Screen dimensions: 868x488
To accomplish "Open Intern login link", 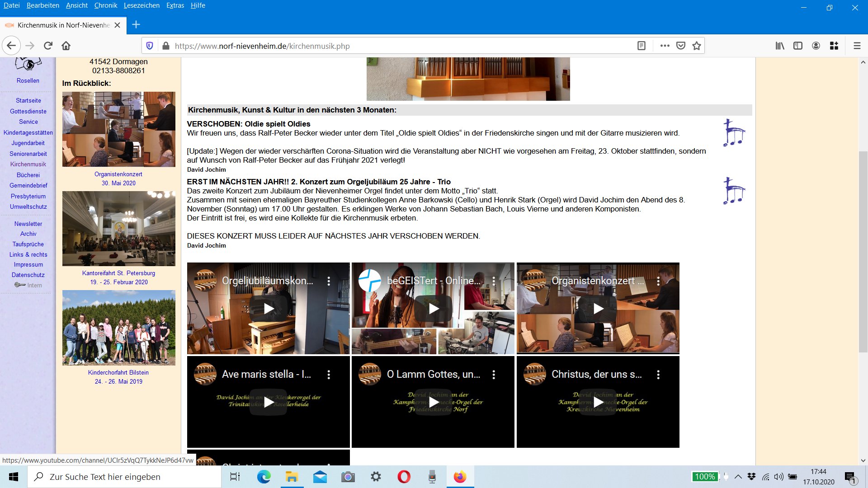I will [28, 285].
